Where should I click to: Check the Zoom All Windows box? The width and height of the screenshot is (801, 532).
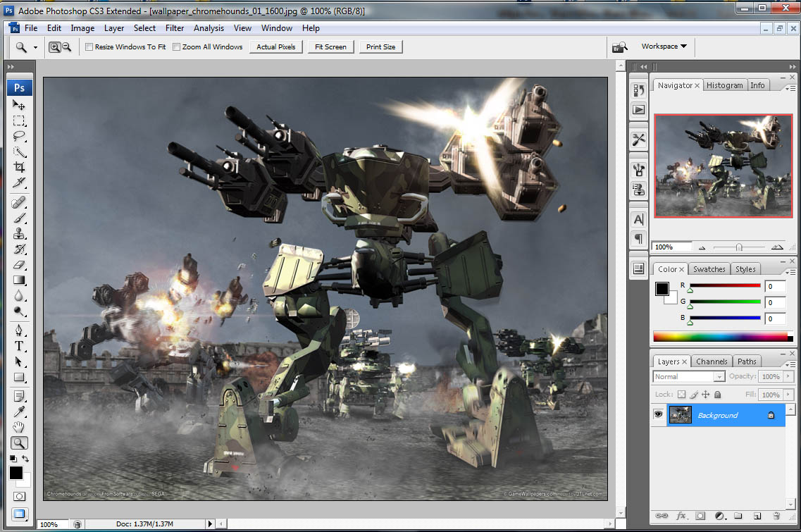point(176,47)
